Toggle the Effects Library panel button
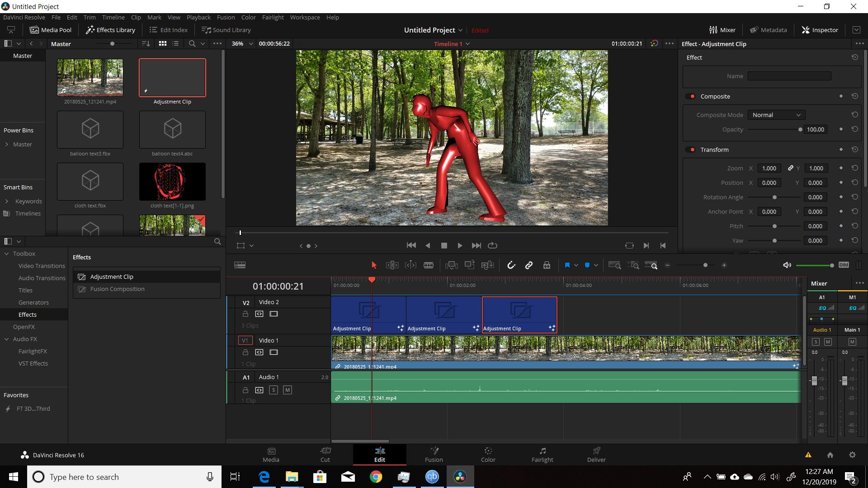Viewport: 868px width, 488px height. (110, 30)
